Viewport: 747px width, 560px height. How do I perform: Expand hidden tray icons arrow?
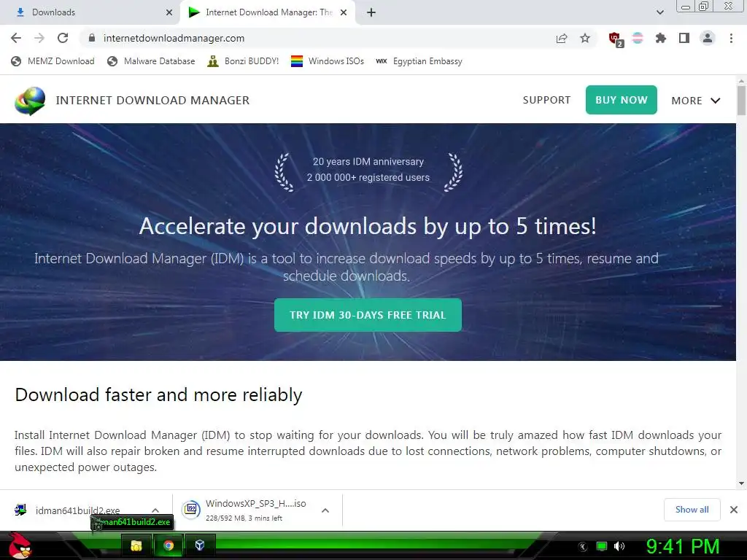pyautogui.click(x=582, y=547)
